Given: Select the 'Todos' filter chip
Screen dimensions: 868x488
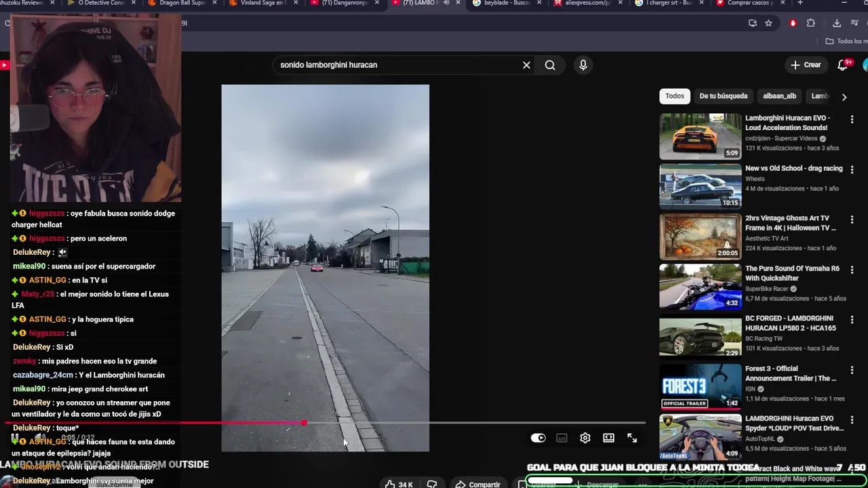Looking at the screenshot, I should (x=675, y=96).
